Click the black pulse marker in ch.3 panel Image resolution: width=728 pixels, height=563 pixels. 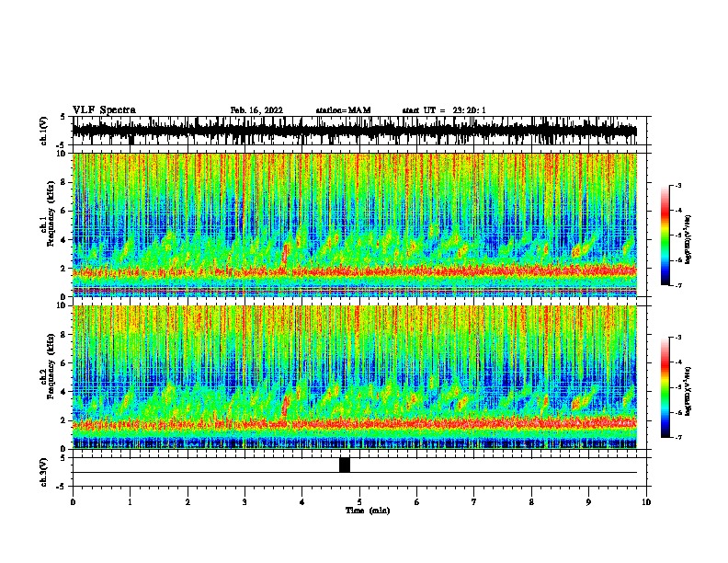pyautogui.click(x=345, y=465)
